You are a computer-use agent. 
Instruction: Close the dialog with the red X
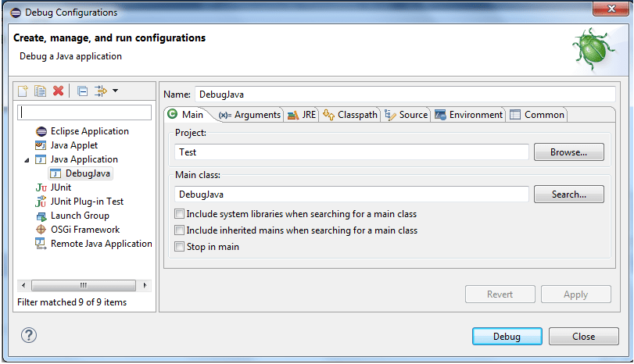click(611, 9)
